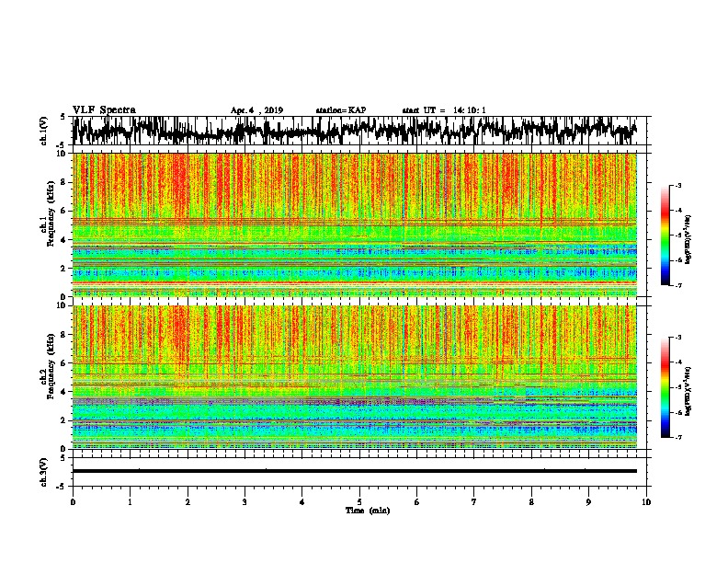728x563 pixels.
Task: Click the time axis tick label "6"
Action: tap(416, 502)
